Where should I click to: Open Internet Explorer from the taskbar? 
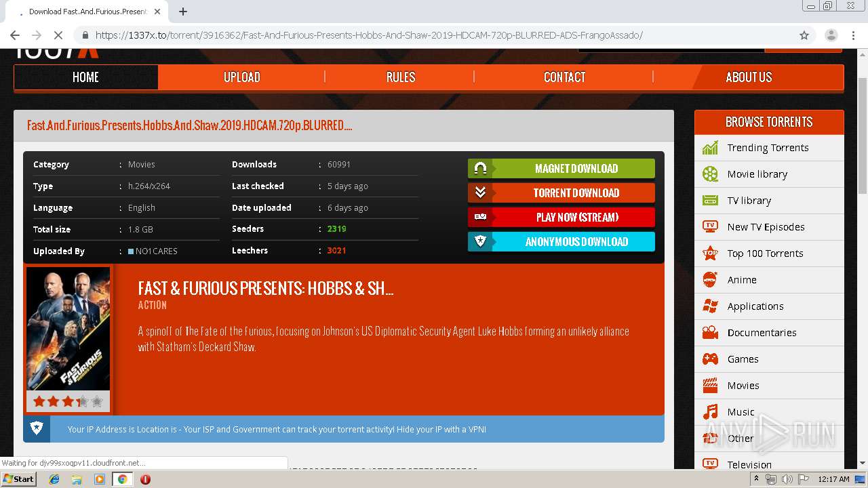54,479
